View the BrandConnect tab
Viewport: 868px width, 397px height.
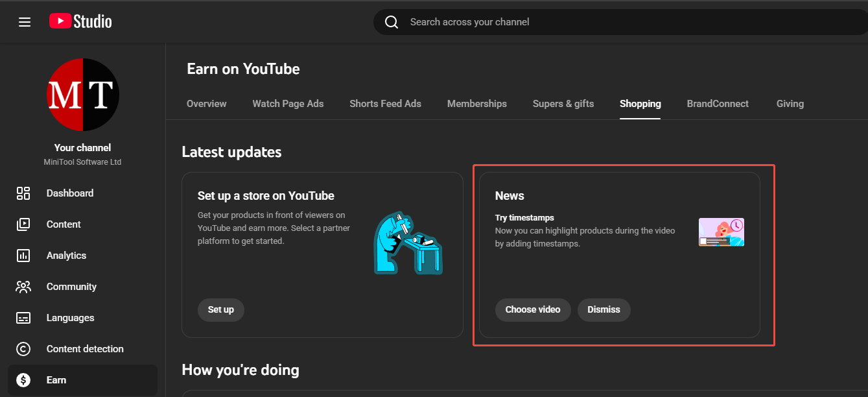click(718, 103)
